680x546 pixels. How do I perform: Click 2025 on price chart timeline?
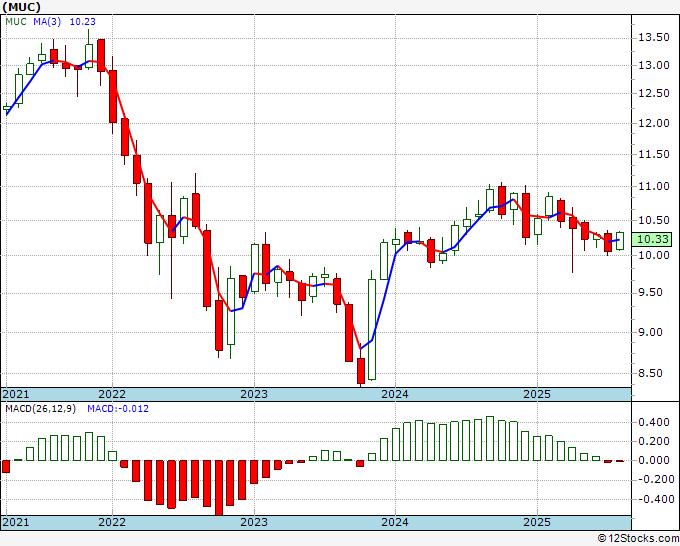(537, 394)
